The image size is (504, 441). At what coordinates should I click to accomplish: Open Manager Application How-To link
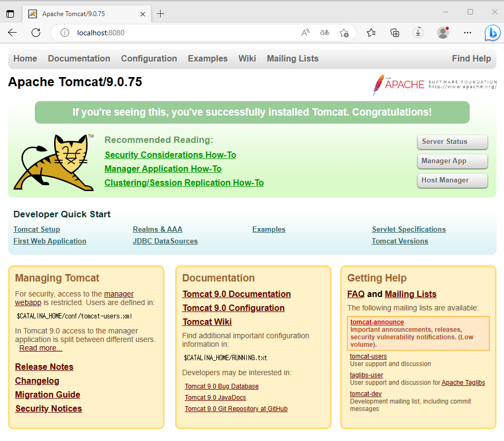pyautogui.click(x=163, y=169)
